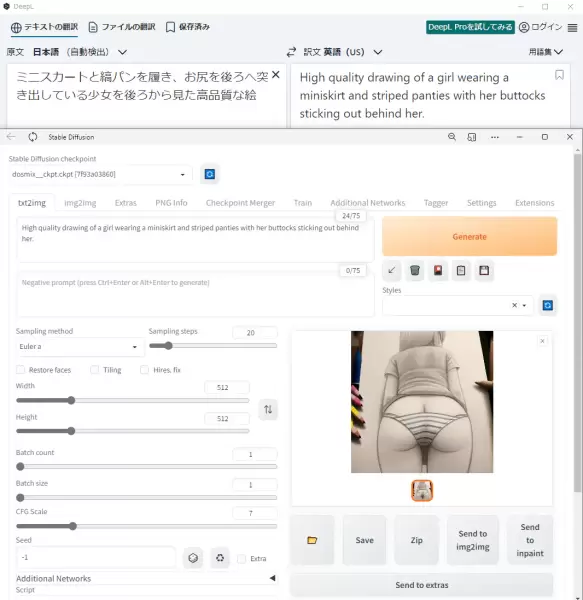This screenshot has height=600, width=583.
Task: Clear the DeepL source text
Action: (275, 75)
